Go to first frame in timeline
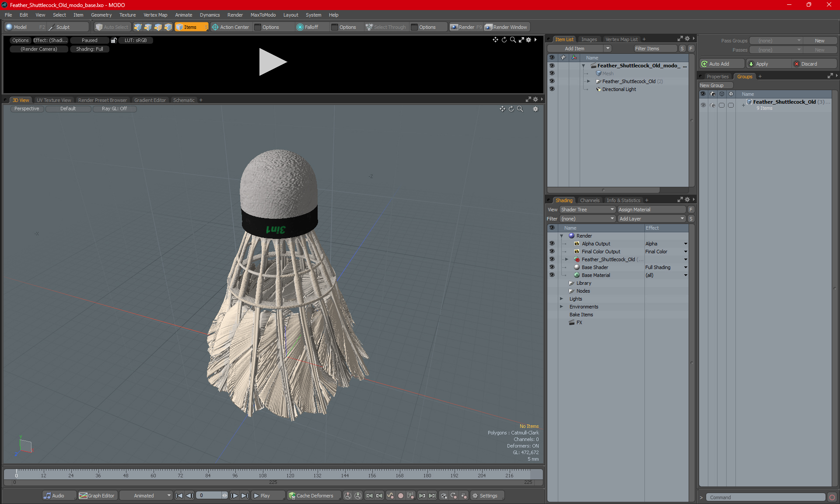The height and width of the screenshot is (504, 840). [x=179, y=496]
